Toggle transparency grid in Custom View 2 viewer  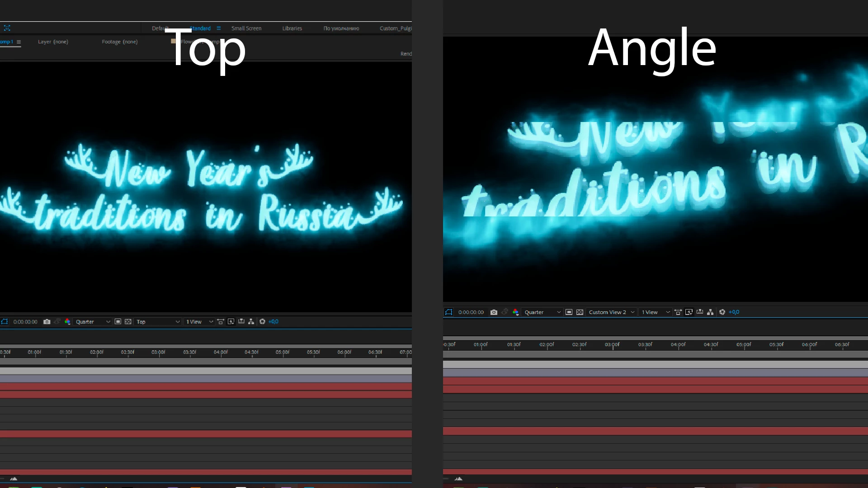580,312
